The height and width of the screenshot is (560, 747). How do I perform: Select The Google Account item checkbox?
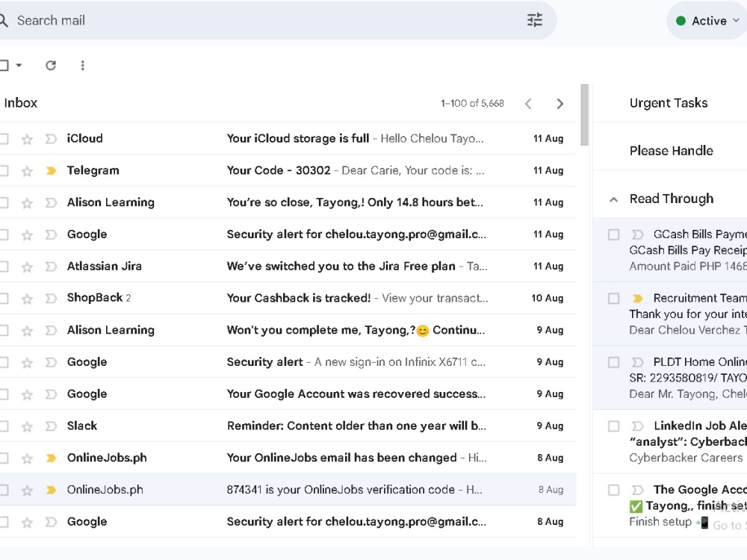pyautogui.click(x=613, y=490)
